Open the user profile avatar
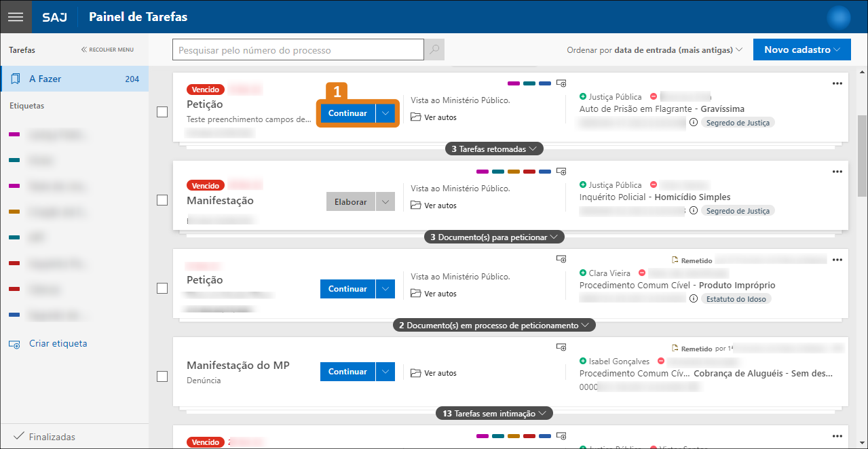Screen dimensions: 868x449 [x=839, y=17]
